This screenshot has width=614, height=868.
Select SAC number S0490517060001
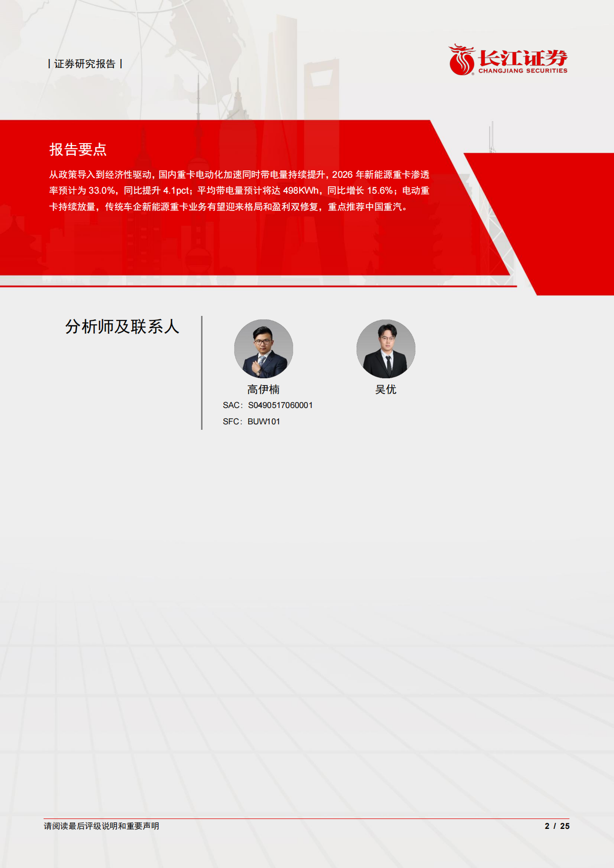[x=280, y=405]
